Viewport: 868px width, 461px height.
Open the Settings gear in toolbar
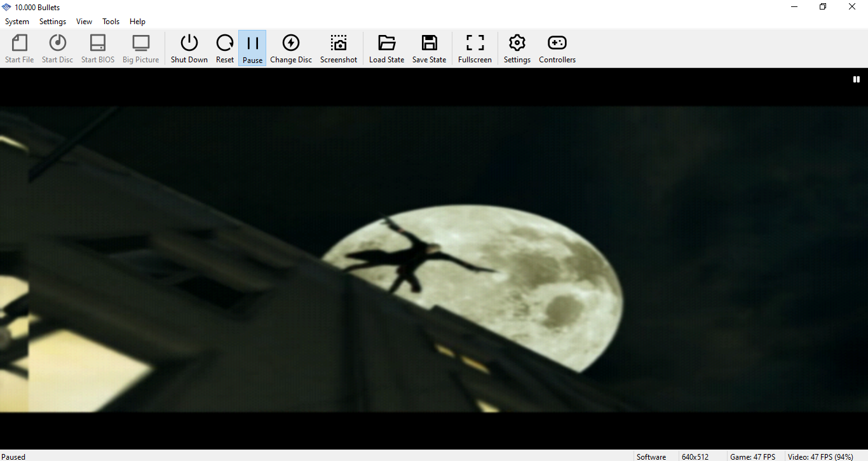point(517,48)
